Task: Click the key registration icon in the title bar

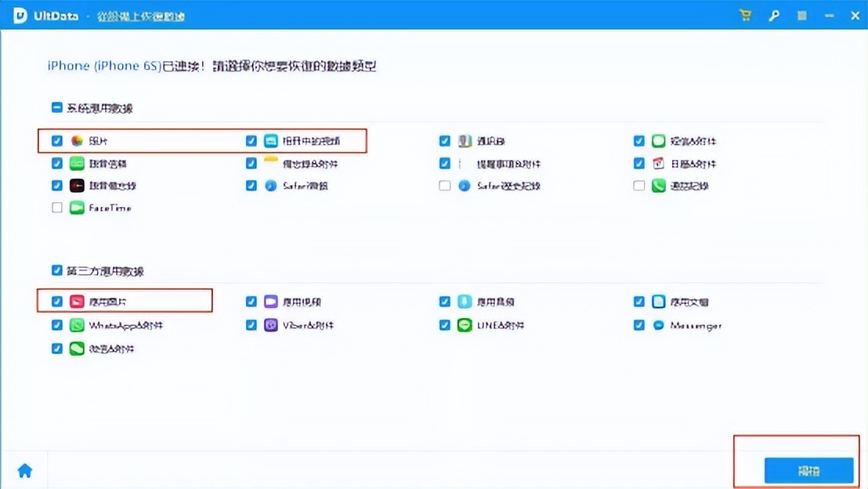Action: [774, 15]
